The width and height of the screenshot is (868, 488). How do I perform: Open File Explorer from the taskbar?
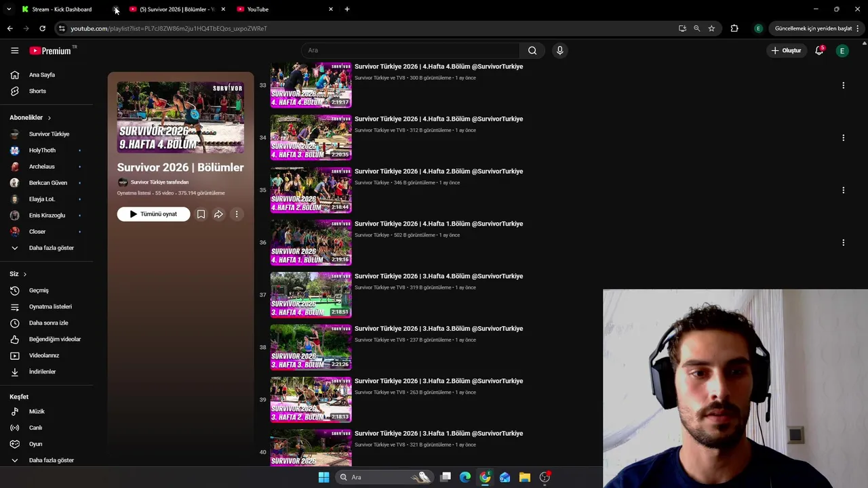click(525, 477)
